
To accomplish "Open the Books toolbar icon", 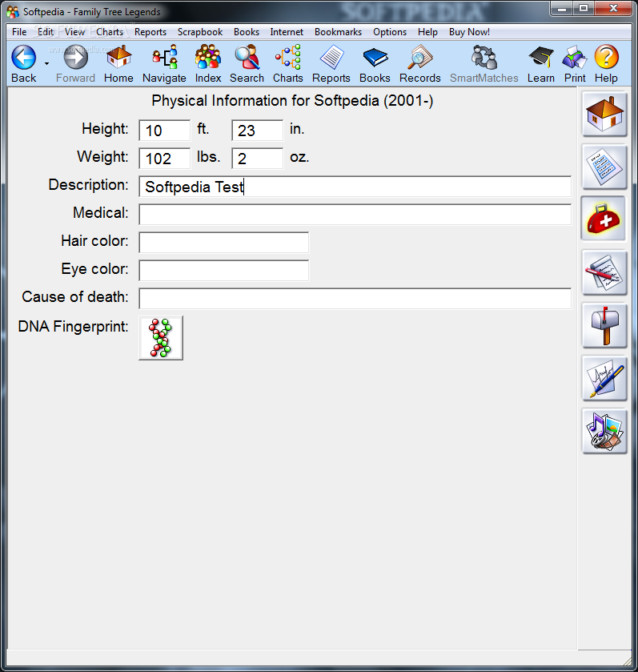I will (375, 58).
